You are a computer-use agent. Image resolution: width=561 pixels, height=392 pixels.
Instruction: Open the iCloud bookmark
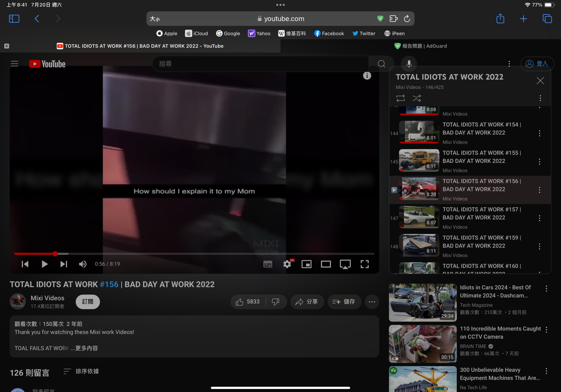[x=196, y=33]
